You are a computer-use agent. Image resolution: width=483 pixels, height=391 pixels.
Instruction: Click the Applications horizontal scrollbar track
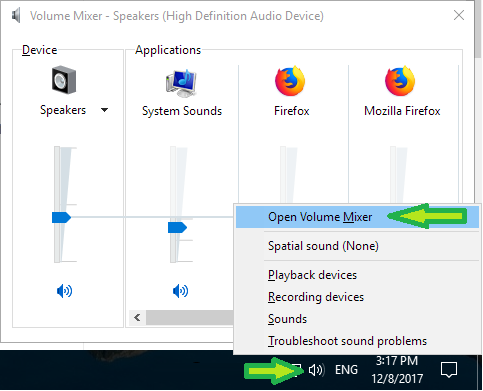(189, 317)
